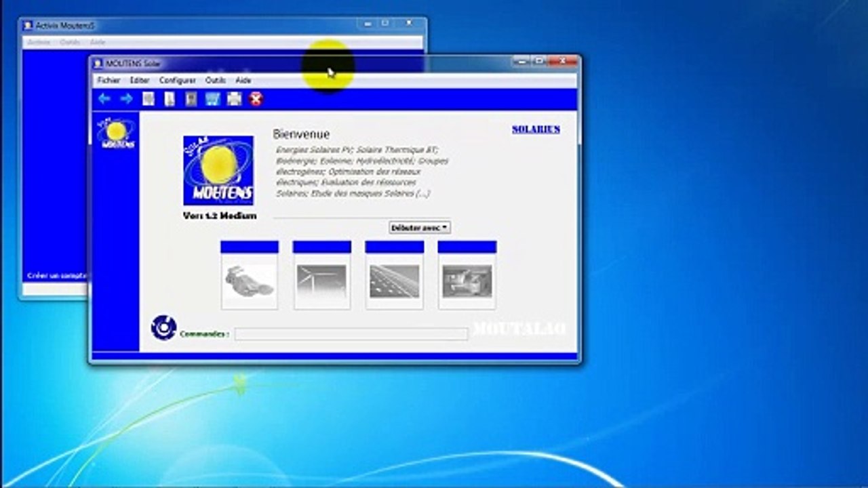Viewport: 868px width, 488px height.
Task: Click the Créer un compte link in Activir window
Action: coord(57,276)
